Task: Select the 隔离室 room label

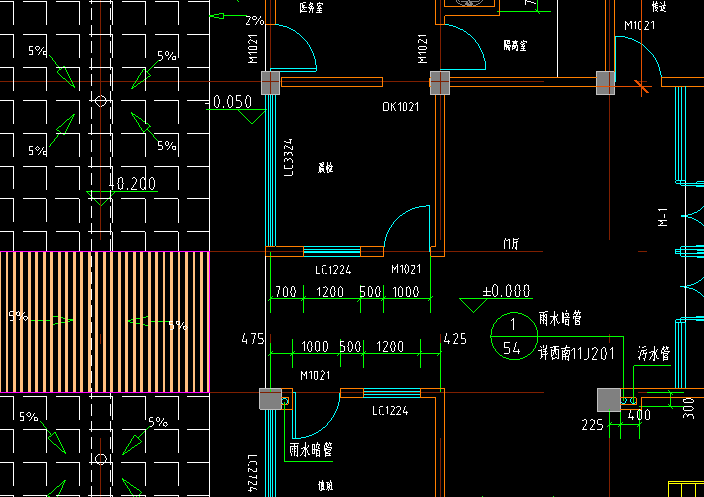Action: (x=515, y=45)
